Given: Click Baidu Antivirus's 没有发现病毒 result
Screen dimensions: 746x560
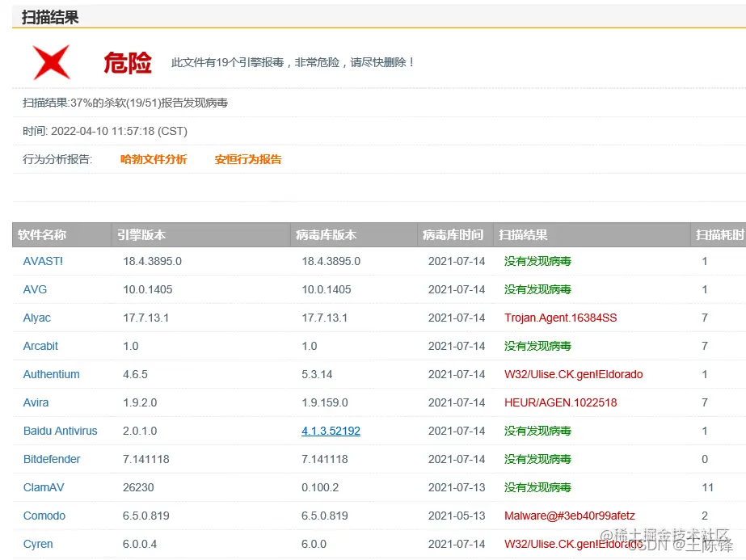Looking at the screenshot, I should [x=537, y=431].
